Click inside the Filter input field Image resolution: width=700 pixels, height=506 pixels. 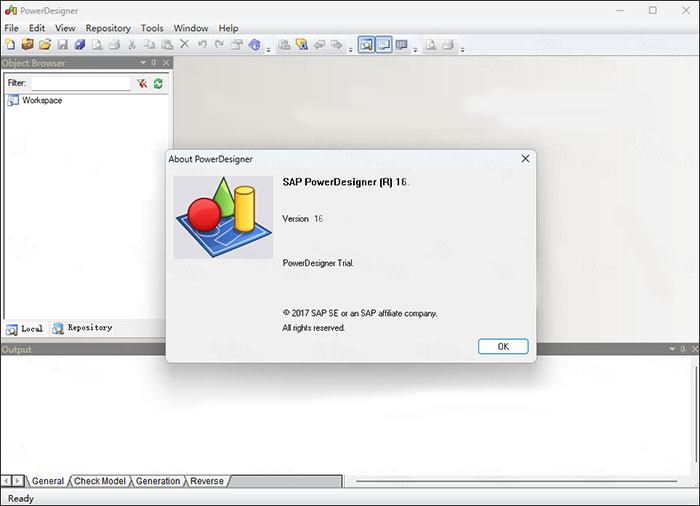tap(81, 83)
